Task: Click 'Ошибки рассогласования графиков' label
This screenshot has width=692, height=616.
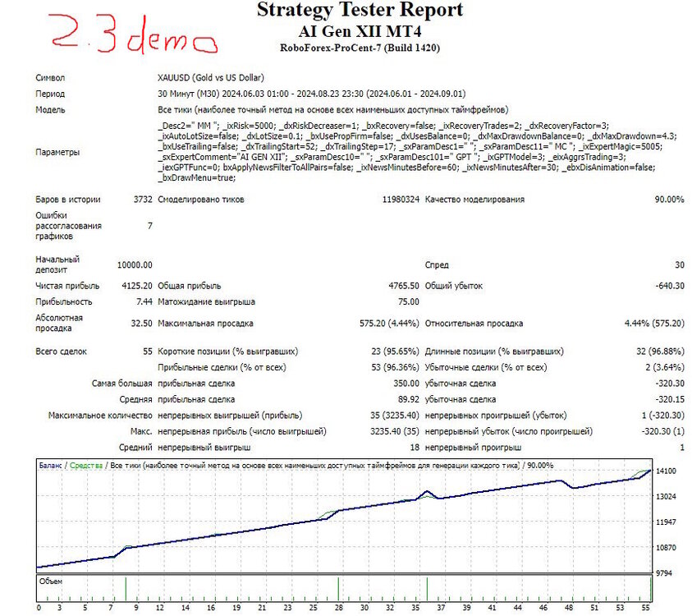Action: (68, 226)
